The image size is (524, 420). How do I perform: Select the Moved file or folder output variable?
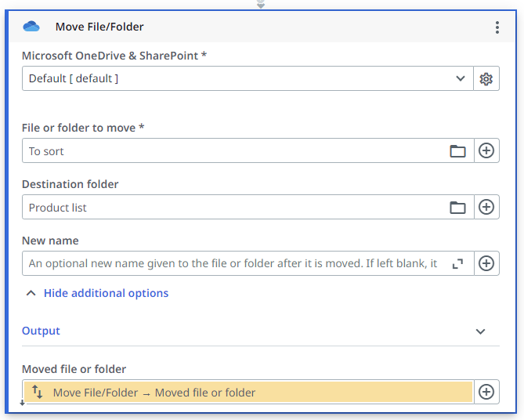248,392
